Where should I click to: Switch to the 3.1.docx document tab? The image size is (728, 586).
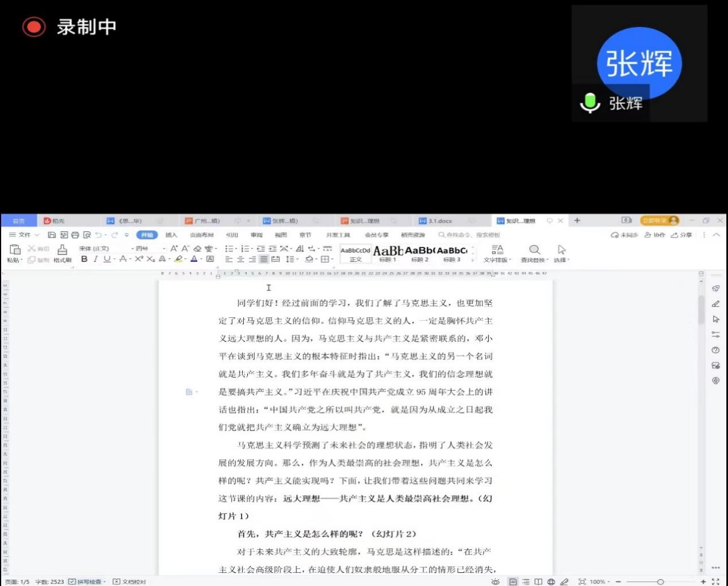(x=440, y=221)
